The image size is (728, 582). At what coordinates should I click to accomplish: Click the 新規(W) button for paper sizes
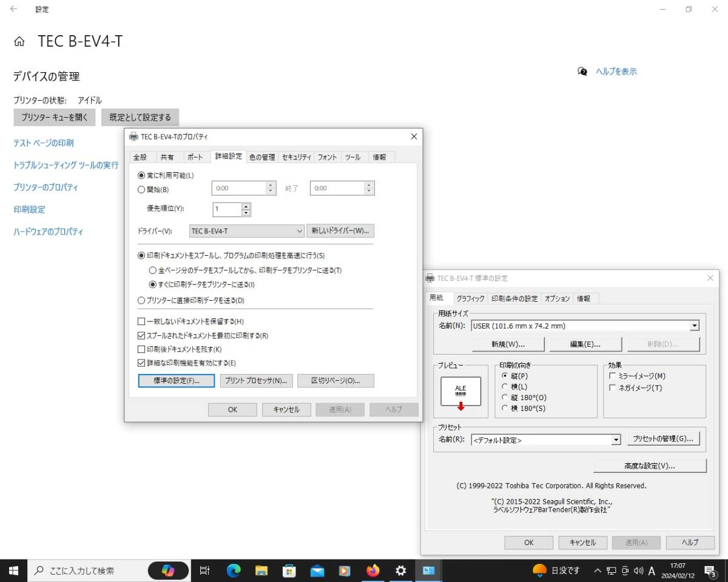508,344
